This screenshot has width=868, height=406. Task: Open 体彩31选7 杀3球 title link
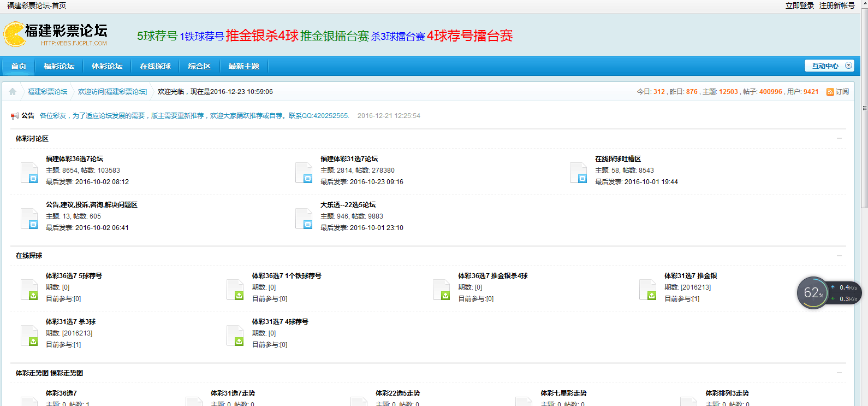70,322
